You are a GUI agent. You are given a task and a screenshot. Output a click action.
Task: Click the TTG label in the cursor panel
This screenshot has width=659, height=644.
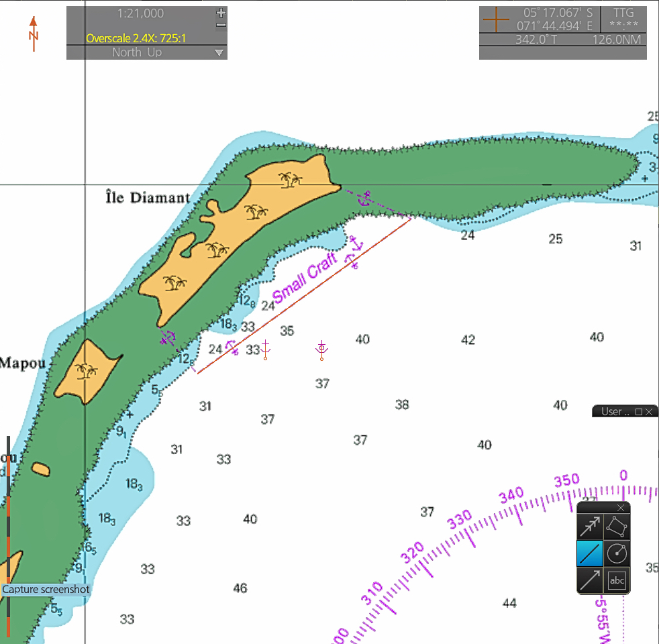point(623,13)
